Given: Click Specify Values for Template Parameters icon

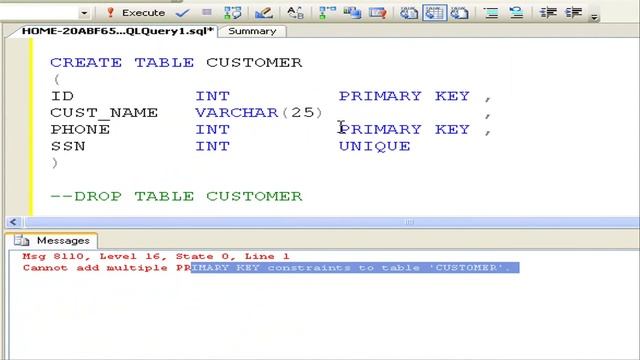Looking at the screenshot, I should click(295, 13).
